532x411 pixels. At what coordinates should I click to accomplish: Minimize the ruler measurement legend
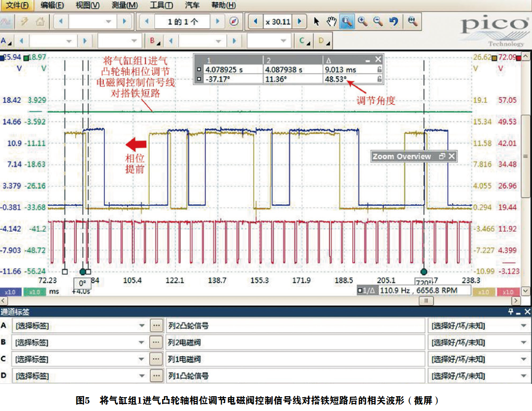pyautogui.click(x=368, y=61)
